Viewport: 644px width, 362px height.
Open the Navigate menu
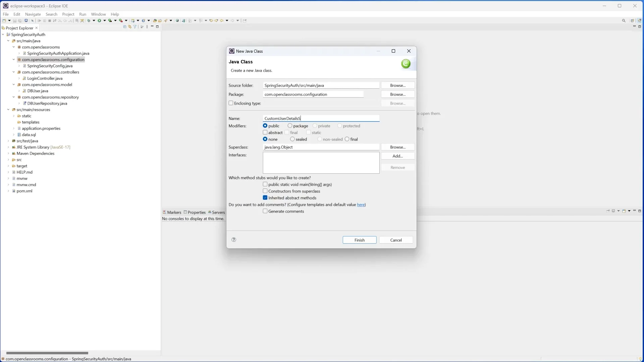point(33,14)
